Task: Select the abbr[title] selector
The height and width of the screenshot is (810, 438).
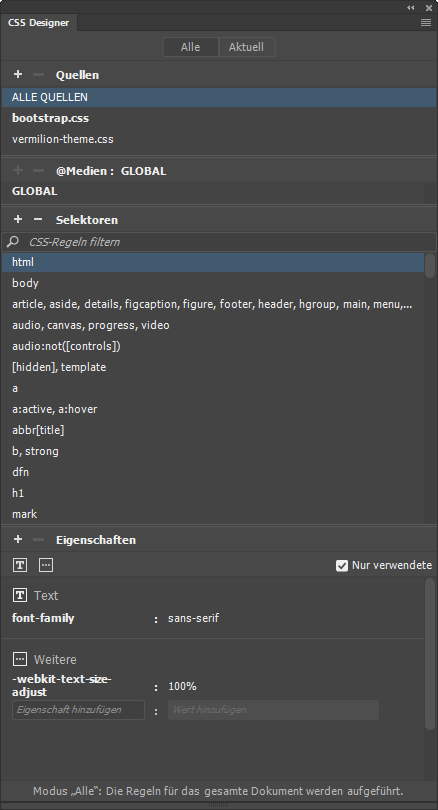Action: point(213,430)
